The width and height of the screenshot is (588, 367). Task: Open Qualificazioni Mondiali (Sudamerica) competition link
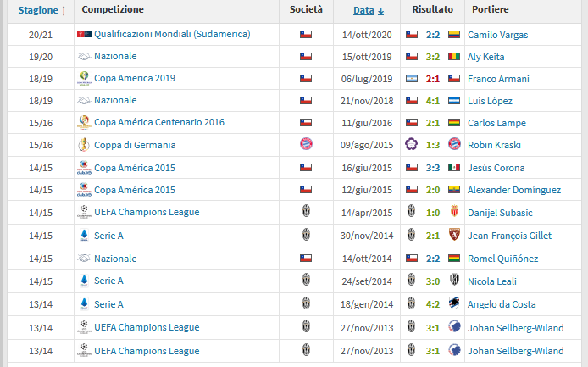172,34
